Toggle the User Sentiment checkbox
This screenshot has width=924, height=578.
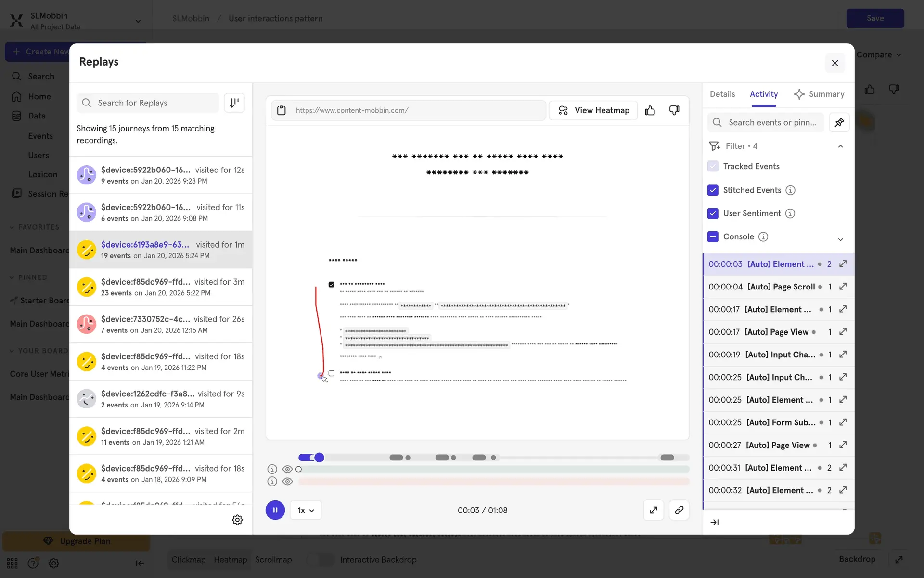(713, 213)
